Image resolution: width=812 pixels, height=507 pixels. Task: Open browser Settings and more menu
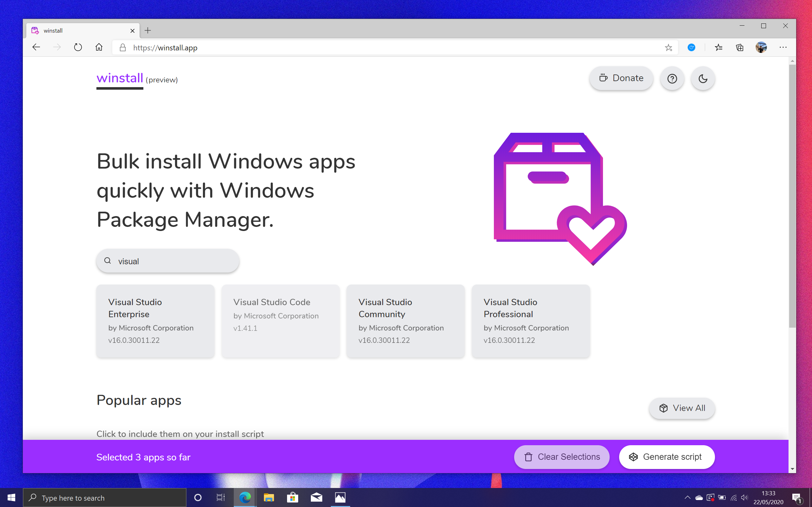coord(783,48)
